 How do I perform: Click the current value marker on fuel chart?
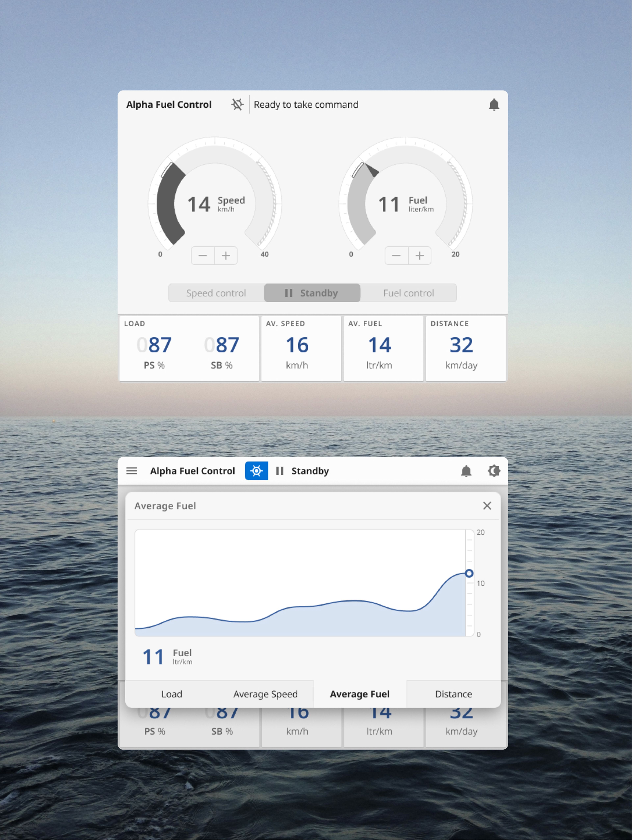tap(469, 573)
